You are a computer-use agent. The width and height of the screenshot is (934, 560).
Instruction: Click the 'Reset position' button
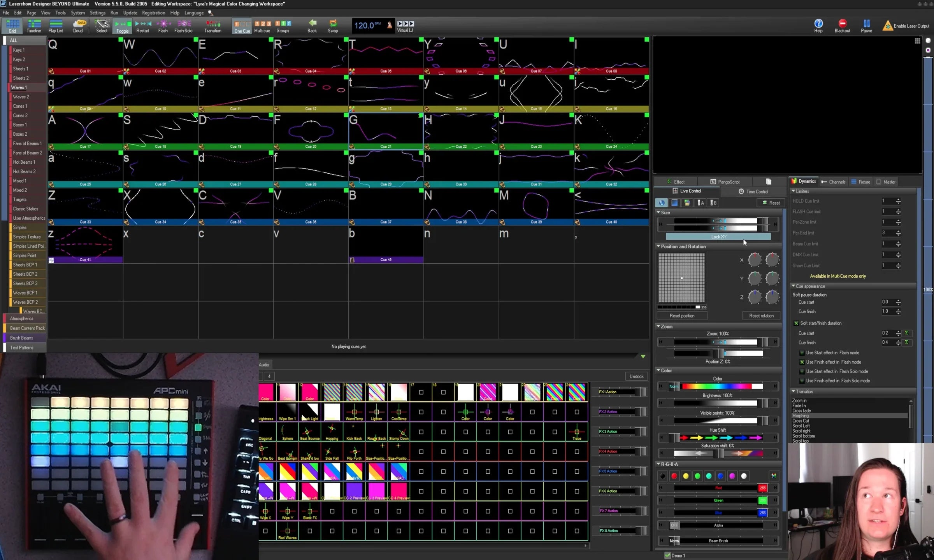tap(682, 315)
